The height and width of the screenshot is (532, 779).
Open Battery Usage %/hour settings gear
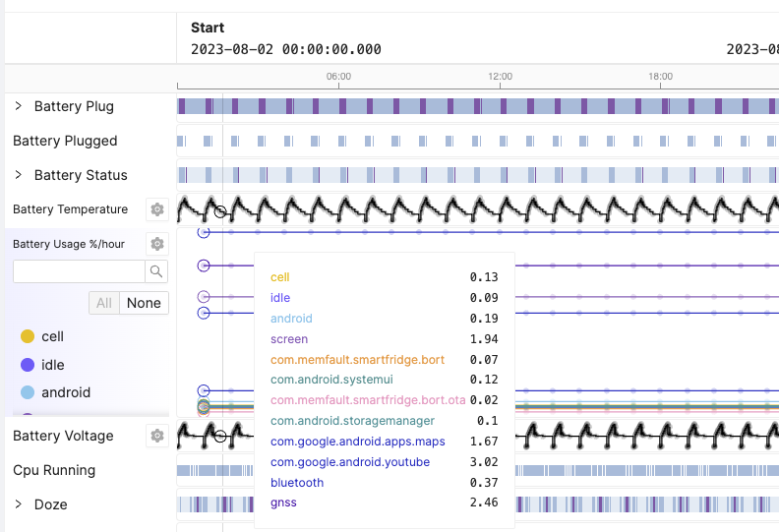pos(156,244)
